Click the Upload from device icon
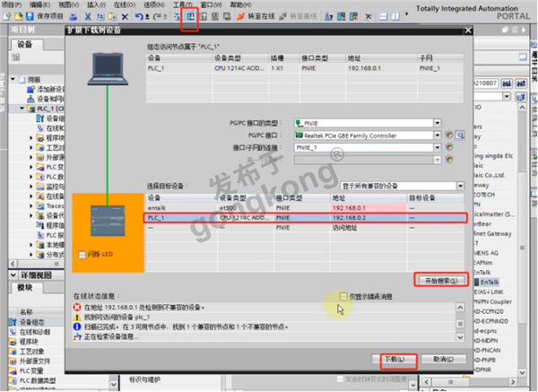 pos(204,16)
